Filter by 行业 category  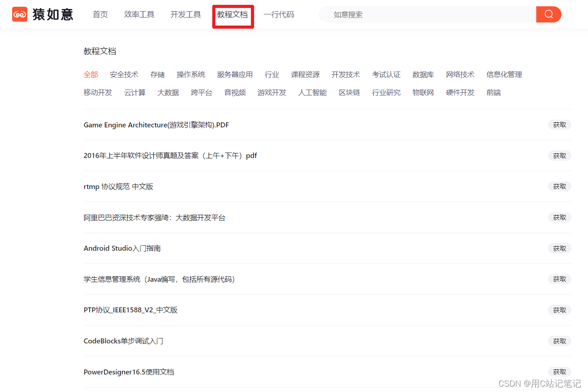click(x=272, y=75)
